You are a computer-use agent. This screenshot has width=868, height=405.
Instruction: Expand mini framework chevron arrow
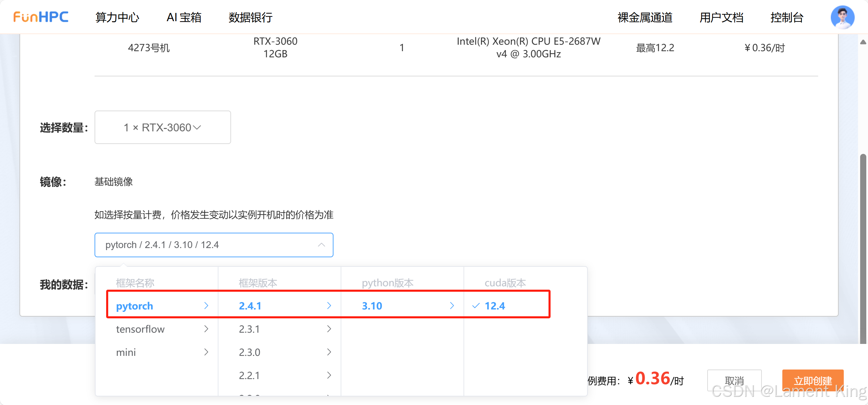(x=206, y=352)
